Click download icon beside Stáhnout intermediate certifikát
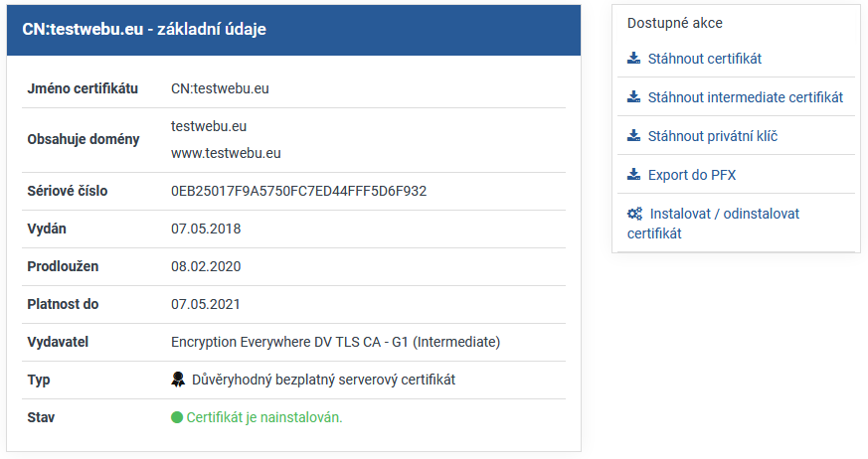The image size is (868, 459). (633, 97)
